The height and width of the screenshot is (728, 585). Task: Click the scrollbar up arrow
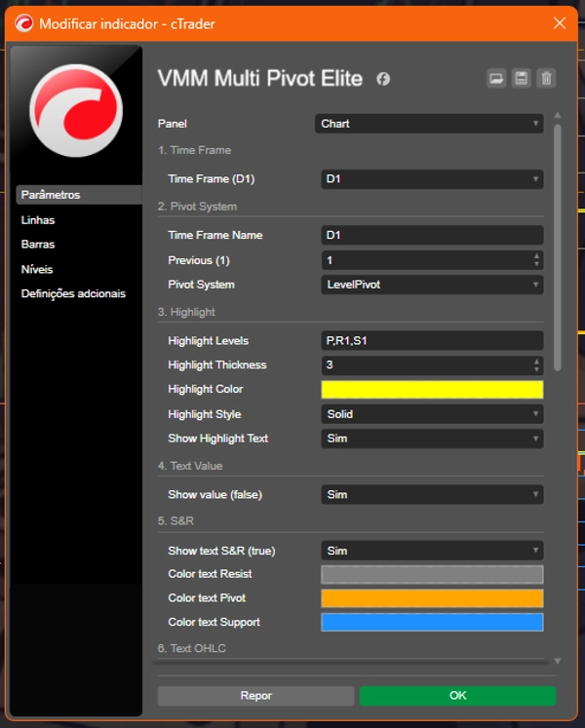(558, 116)
